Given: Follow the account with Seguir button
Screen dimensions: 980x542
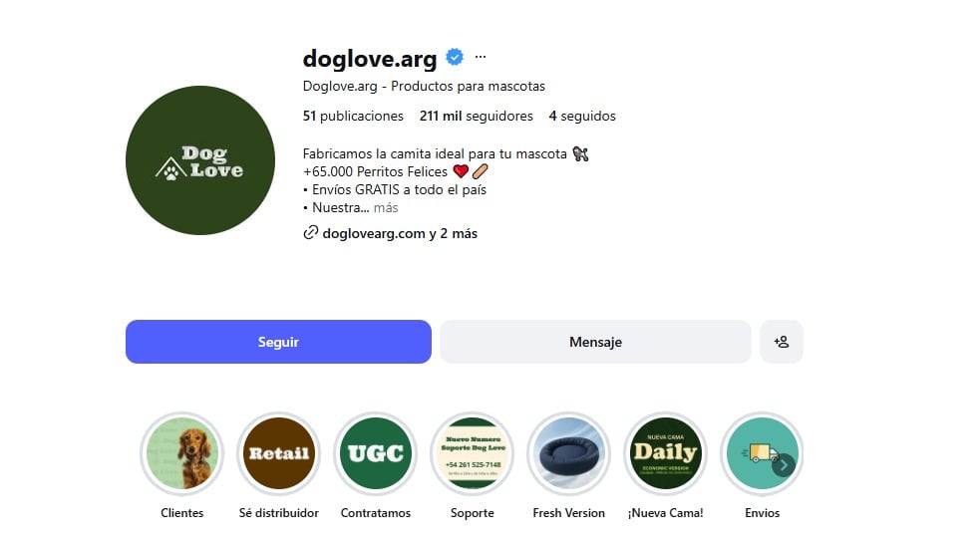Looking at the screenshot, I should point(278,342).
